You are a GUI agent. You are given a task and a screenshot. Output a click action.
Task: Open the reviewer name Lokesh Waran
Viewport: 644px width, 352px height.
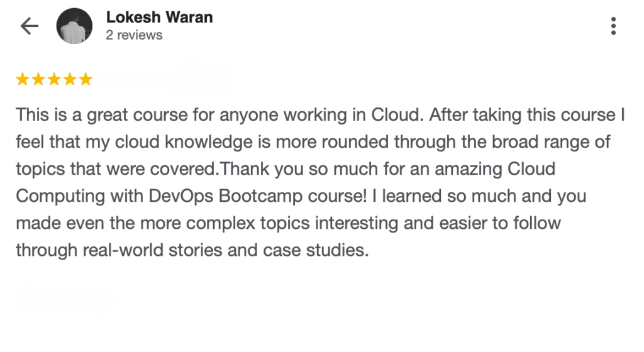tap(159, 17)
